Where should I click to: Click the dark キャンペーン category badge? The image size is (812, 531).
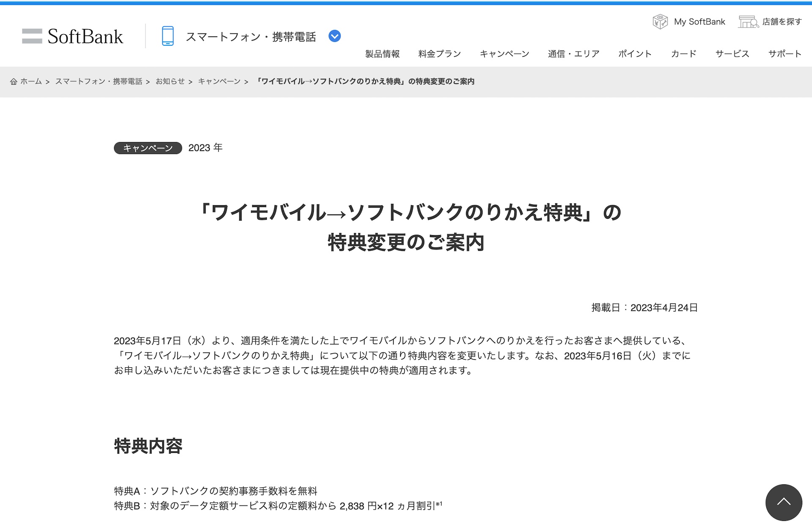[148, 148]
